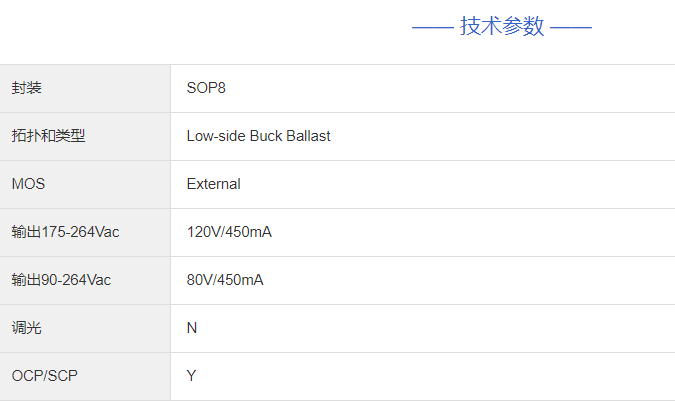Click the Y value for OCP/SCP

point(191,376)
